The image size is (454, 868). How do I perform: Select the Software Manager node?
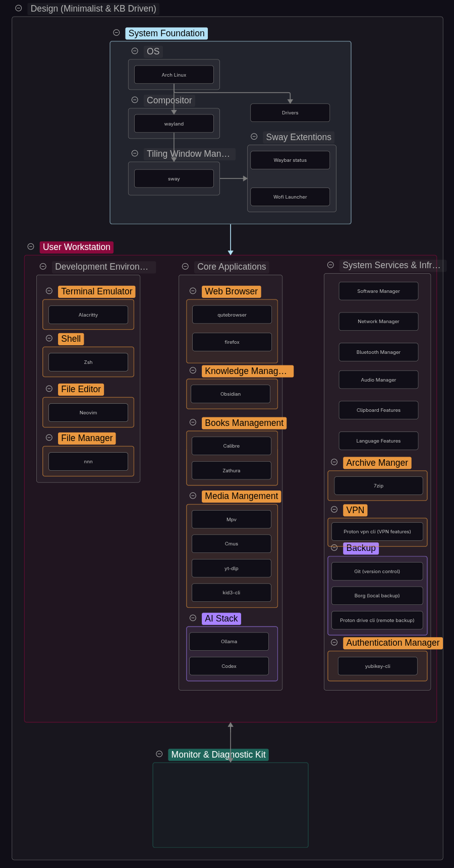[378, 291]
